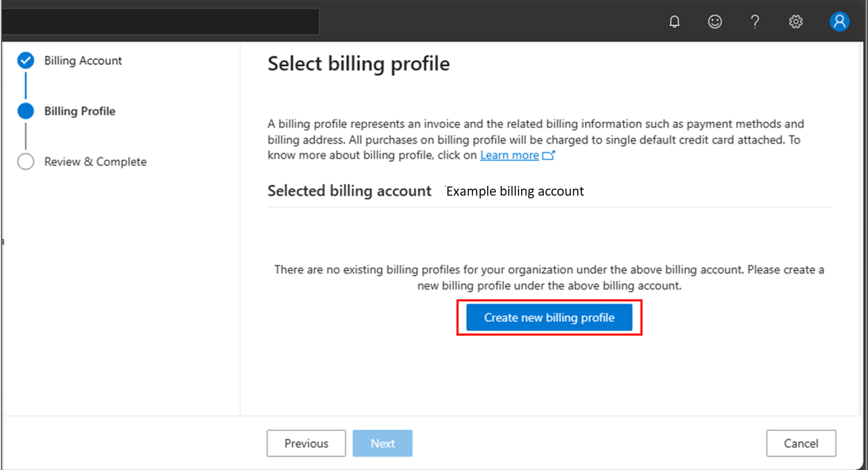Click the feedback smiley icon
868x470 pixels.
(715, 22)
